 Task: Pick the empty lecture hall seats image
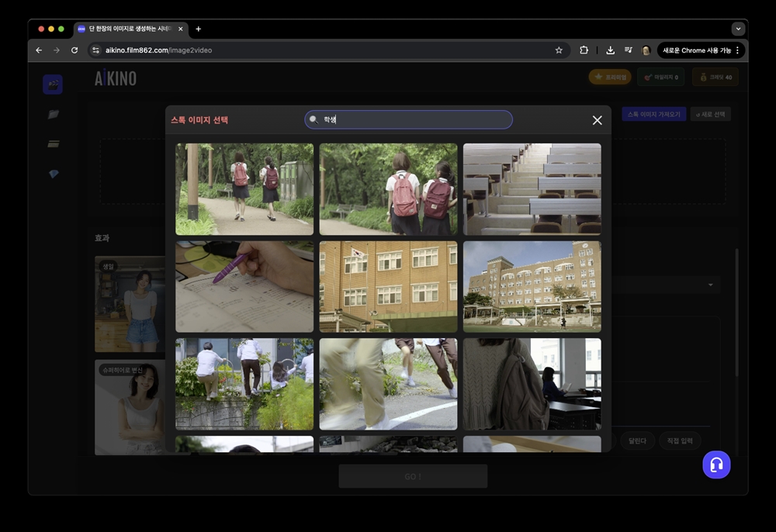(x=532, y=188)
